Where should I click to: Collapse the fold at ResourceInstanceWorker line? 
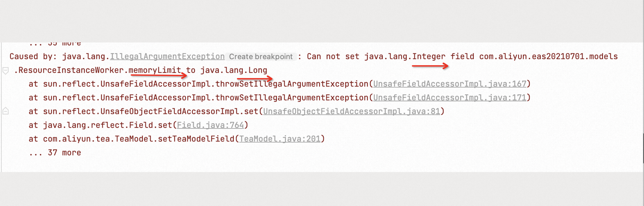[6, 71]
